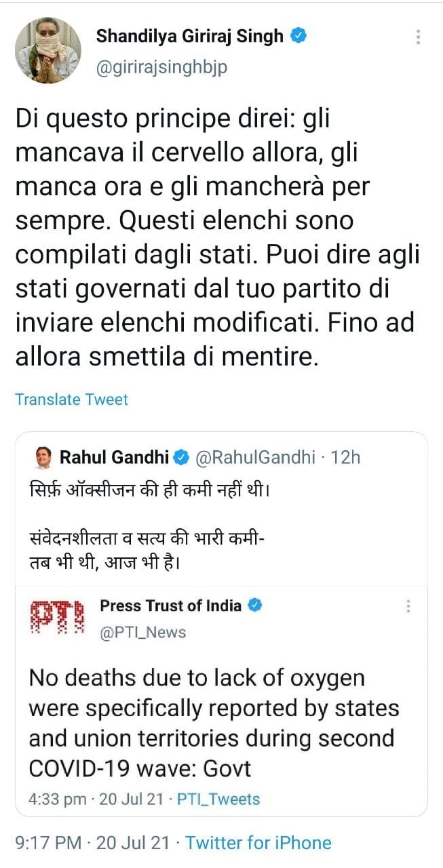Open Rahul Gandhi's small avatar
Screen dimensions: 443x868
point(43,458)
